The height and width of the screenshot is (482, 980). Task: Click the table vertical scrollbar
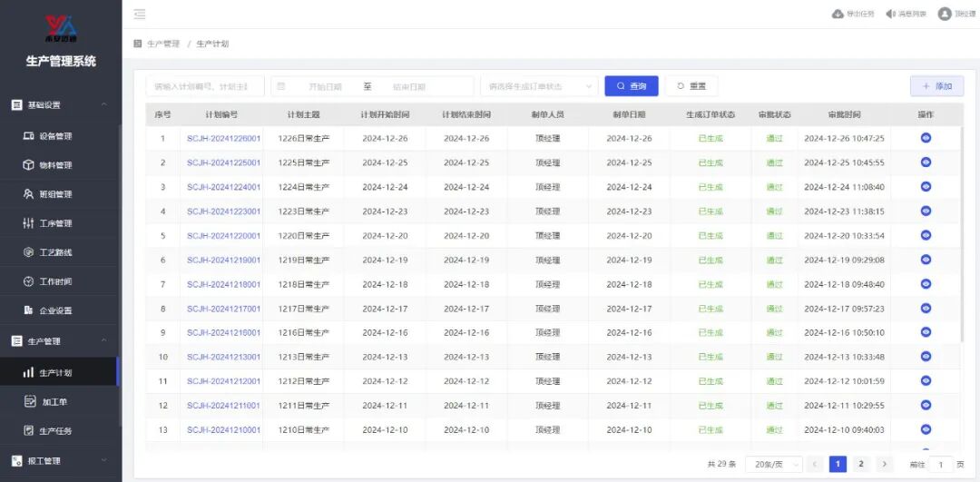961,232
